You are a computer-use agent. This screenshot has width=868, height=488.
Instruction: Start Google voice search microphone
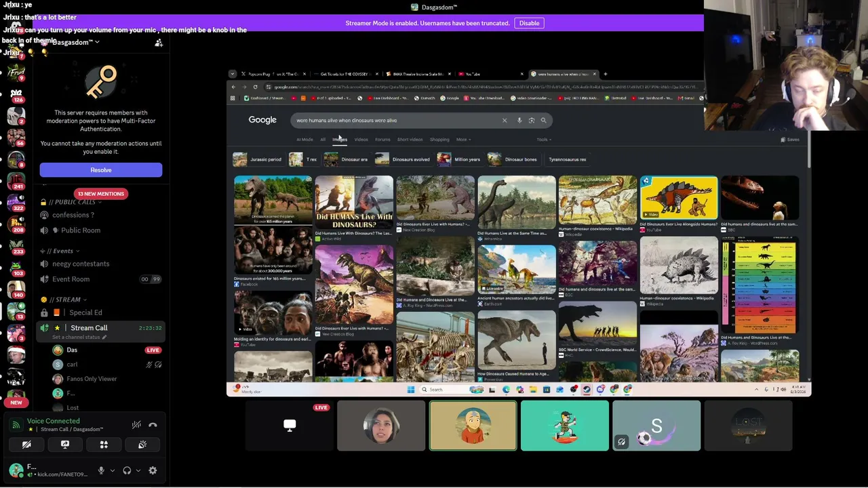click(x=519, y=121)
